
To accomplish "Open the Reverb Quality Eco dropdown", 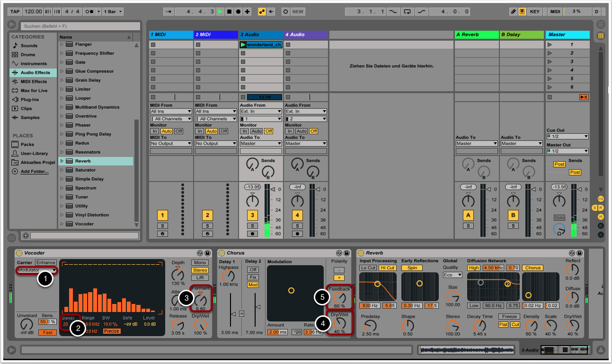I will [452, 275].
